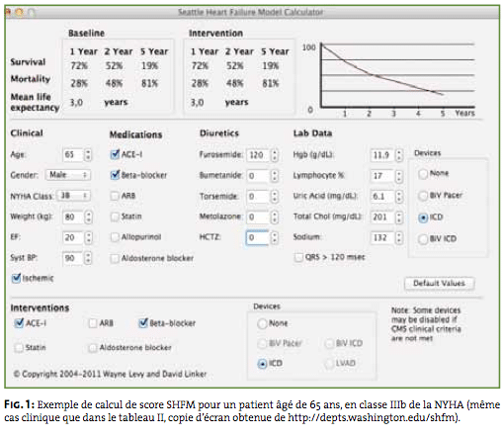The width and height of the screenshot is (504, 437).
Task: Click the EF input field
Action: tap(73, 237)
